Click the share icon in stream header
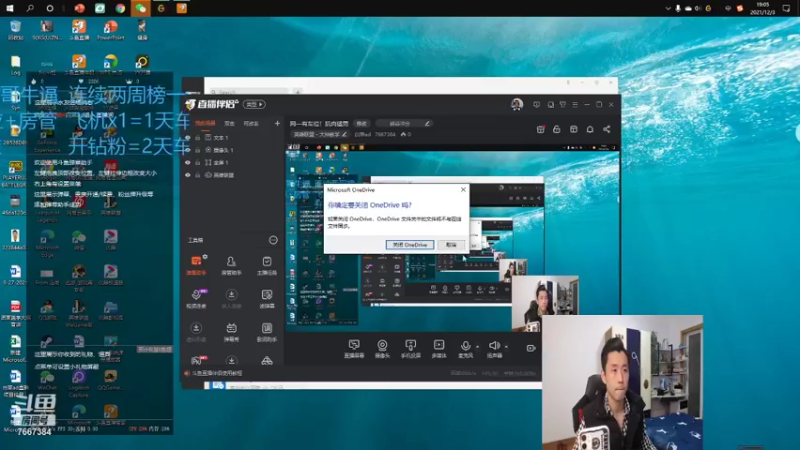The image size is (800, 450). pos(607,130)
